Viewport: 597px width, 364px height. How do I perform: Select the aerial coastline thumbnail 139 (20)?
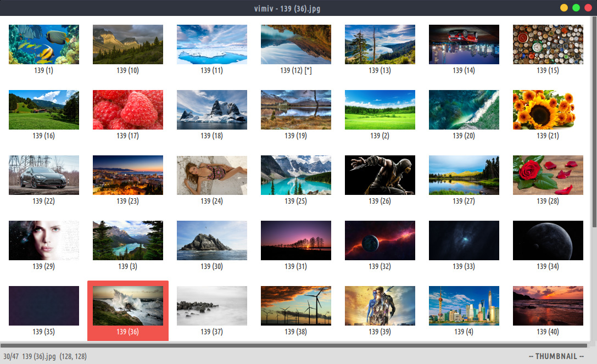[x=464, y=110]
